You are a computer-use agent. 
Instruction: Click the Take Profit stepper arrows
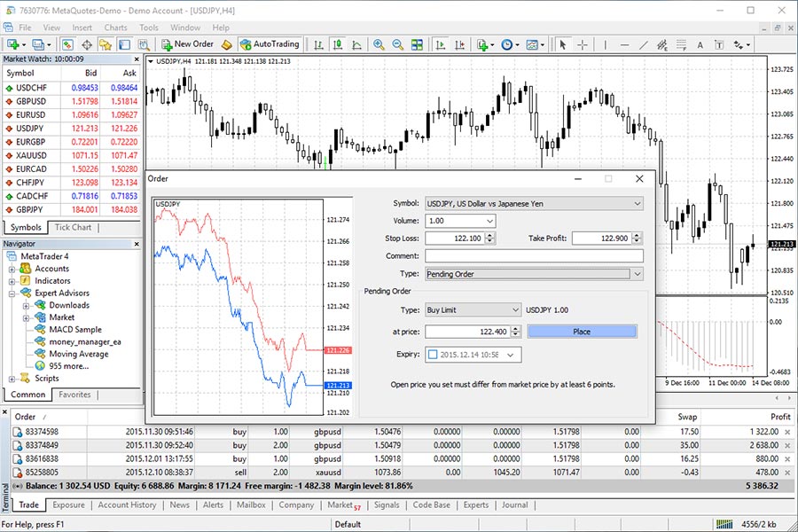[x=637, y=239]
